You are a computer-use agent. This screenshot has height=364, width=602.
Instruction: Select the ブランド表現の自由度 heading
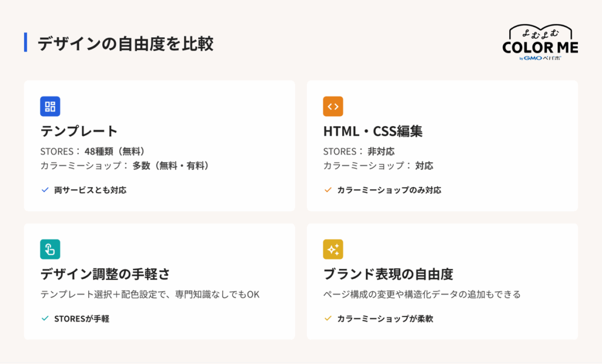coord(388,274)
